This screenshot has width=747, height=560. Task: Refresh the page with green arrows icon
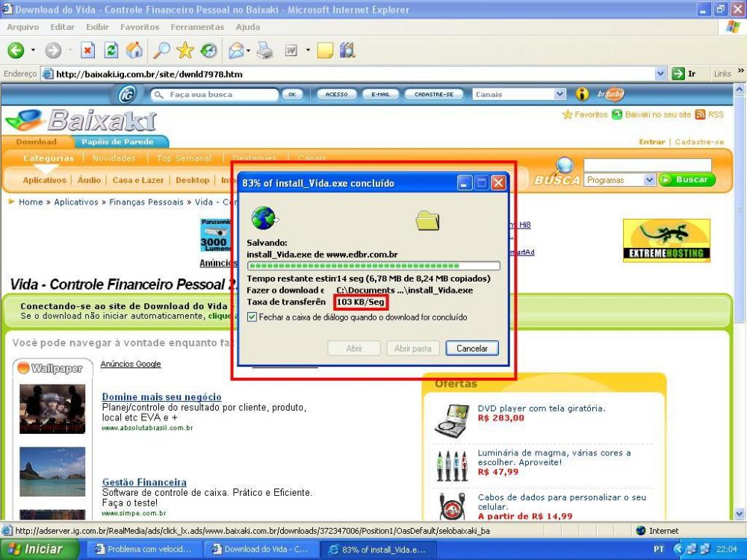(111, 50)
